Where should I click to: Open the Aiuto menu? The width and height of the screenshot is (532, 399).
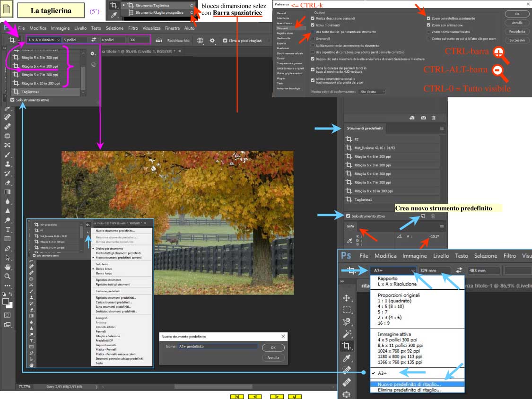coord(189,28)
